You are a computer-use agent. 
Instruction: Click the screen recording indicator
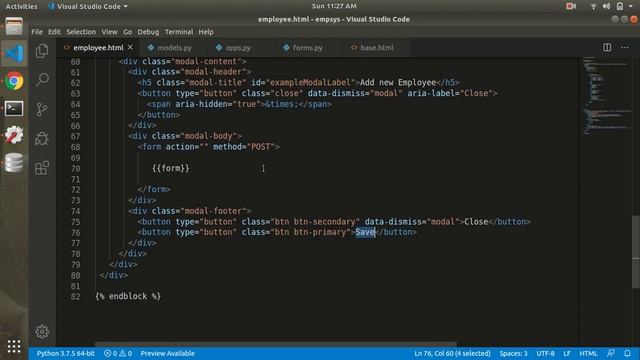[571, 6]
